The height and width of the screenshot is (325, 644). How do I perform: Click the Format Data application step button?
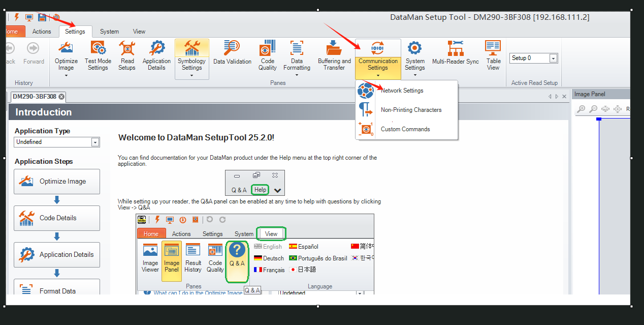click(x=57, y=287)
